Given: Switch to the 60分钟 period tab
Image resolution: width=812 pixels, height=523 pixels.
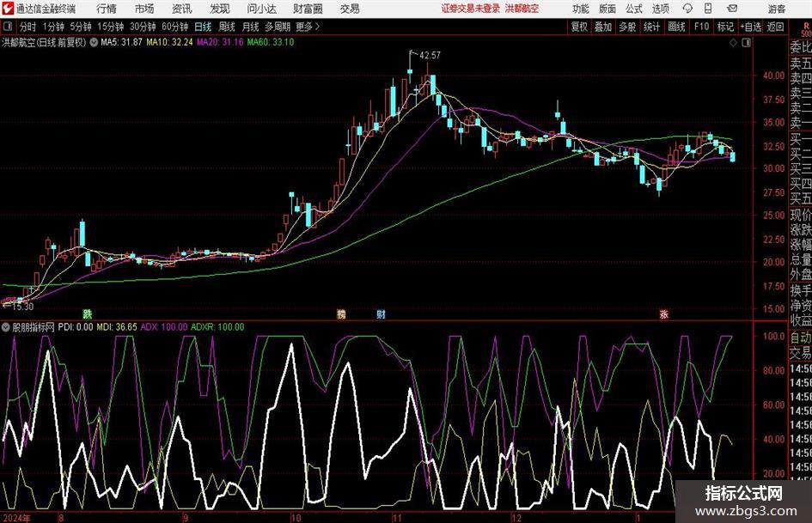Looking at the screenshot, I should (x=175, y=27).
